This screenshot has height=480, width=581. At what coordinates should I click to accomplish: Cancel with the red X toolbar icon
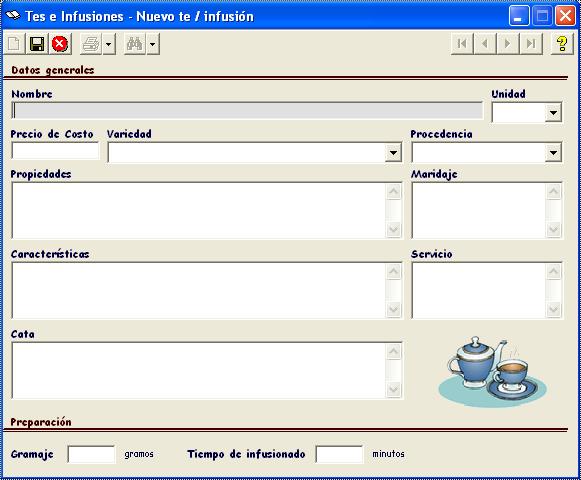click(x=60, y=44)
